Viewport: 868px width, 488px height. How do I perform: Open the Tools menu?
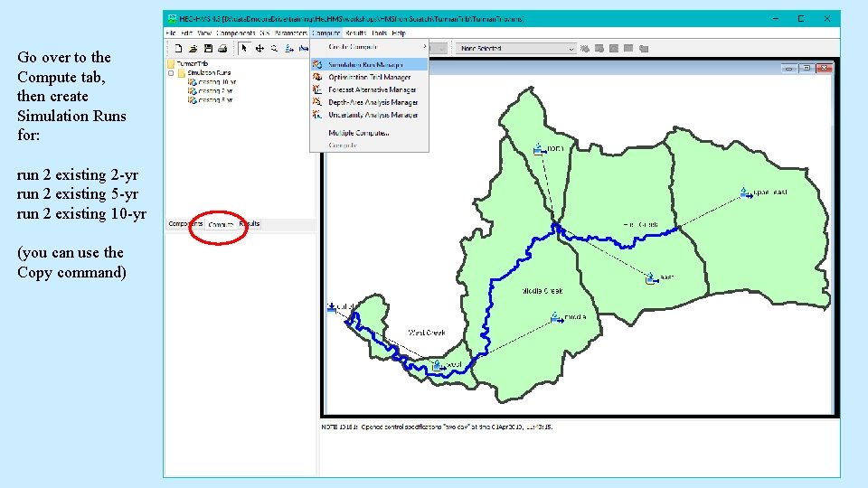click(x=379, y=33)
